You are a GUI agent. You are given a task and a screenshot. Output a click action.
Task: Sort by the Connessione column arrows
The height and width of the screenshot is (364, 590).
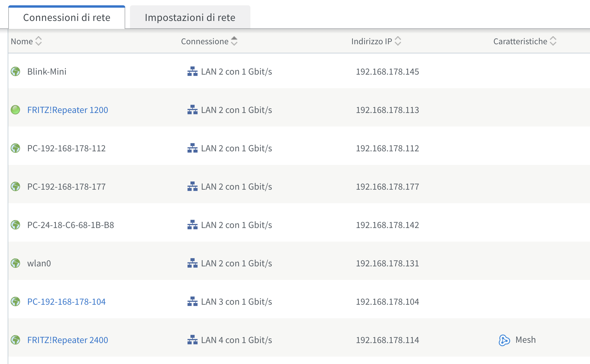point(234,41)
